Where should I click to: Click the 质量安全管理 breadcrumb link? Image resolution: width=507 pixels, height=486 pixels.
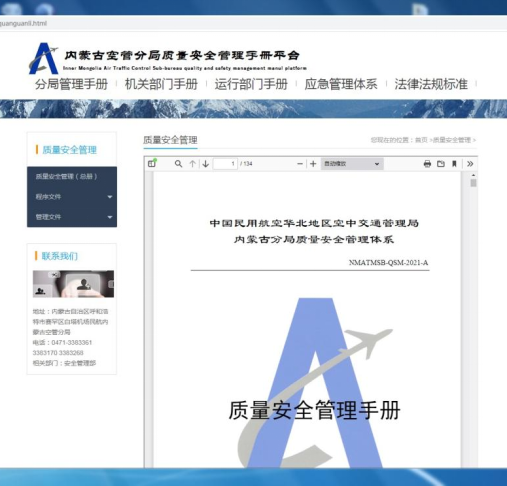(452, 140)
